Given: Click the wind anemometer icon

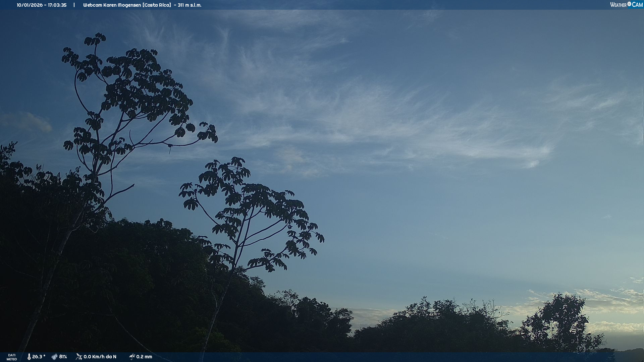Looking at the screenshot, I should point(79,357).
